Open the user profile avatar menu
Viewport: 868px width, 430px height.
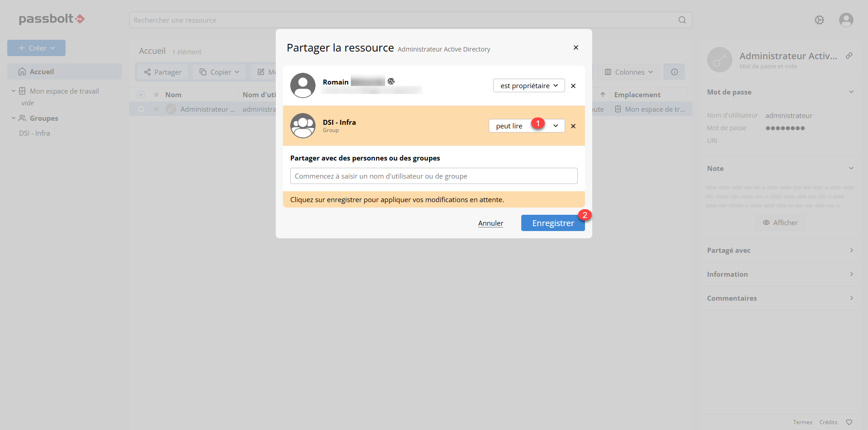coord(846,20)
